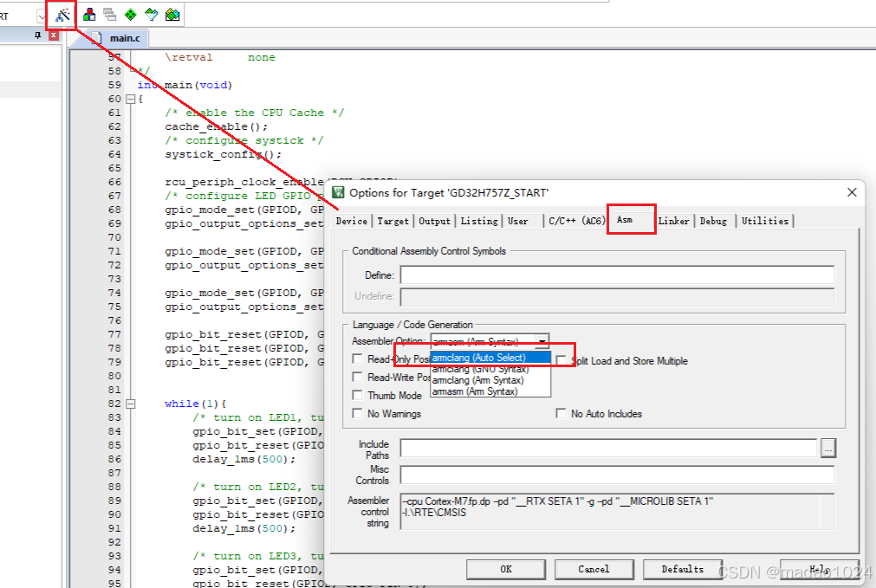
Task: Switch to the Device tab
Action: click(x=352, y=221)
